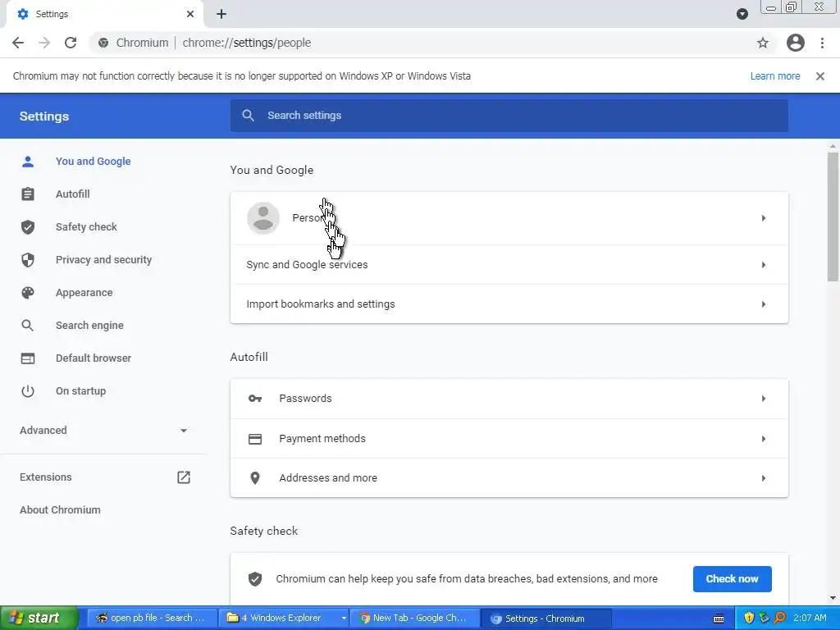The height and width of the screenshot is (630, 840).
Task: Click the yellow security shield tray icon
Action: (749, 619)
